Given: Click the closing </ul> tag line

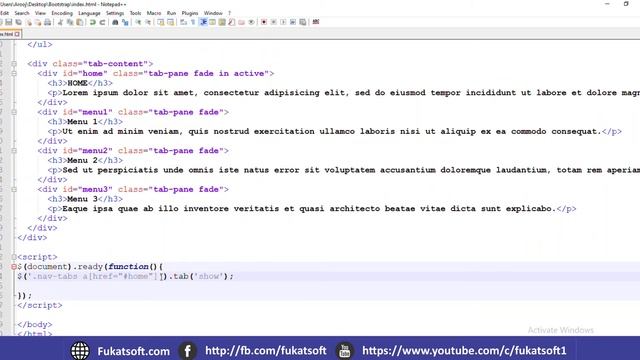Looking at the screenshot, I should point(40,44).
